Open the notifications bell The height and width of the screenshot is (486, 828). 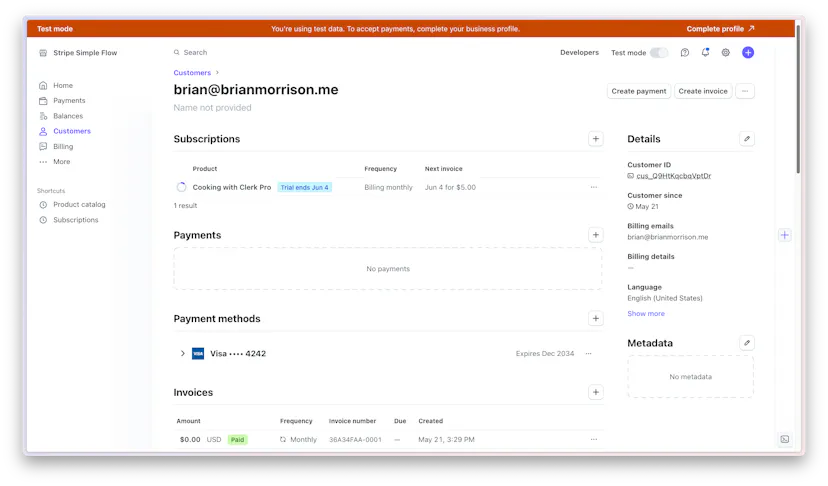pos(705,52)
